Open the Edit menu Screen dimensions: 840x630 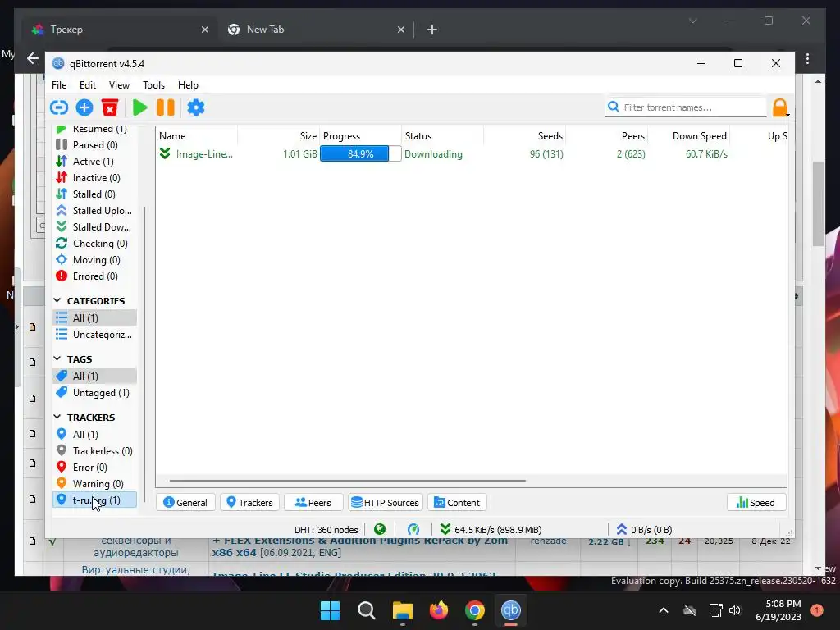pyautogui.click(x=87, y=85)
